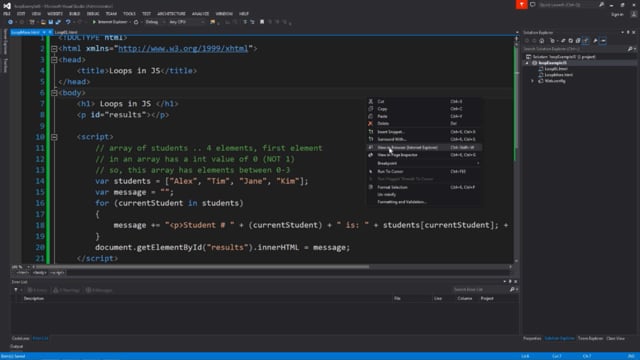Click the Error List filter funnel icon

16,290
